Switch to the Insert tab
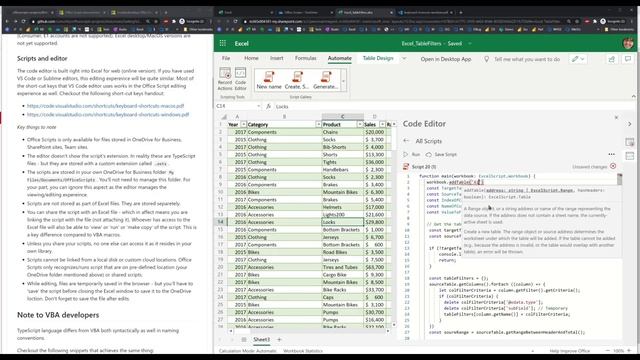This screenshot has height=360, width=640. click(x=276, y=58)
